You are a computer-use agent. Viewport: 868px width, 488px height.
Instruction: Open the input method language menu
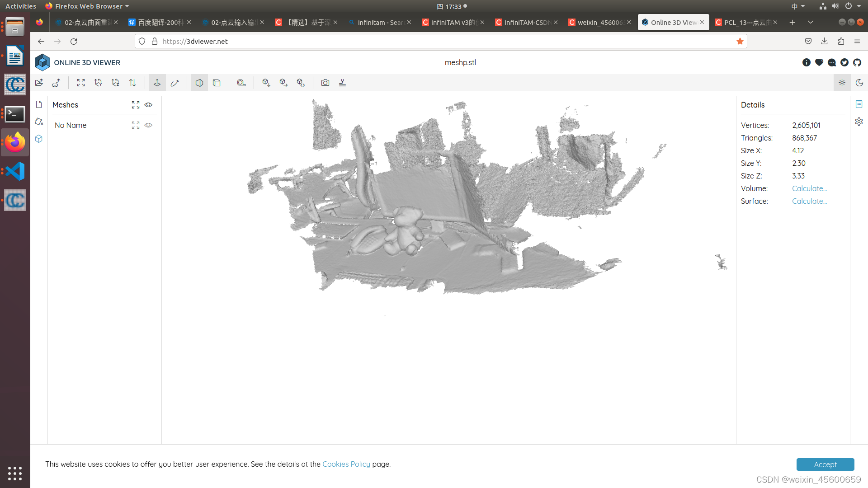point(798,6)
